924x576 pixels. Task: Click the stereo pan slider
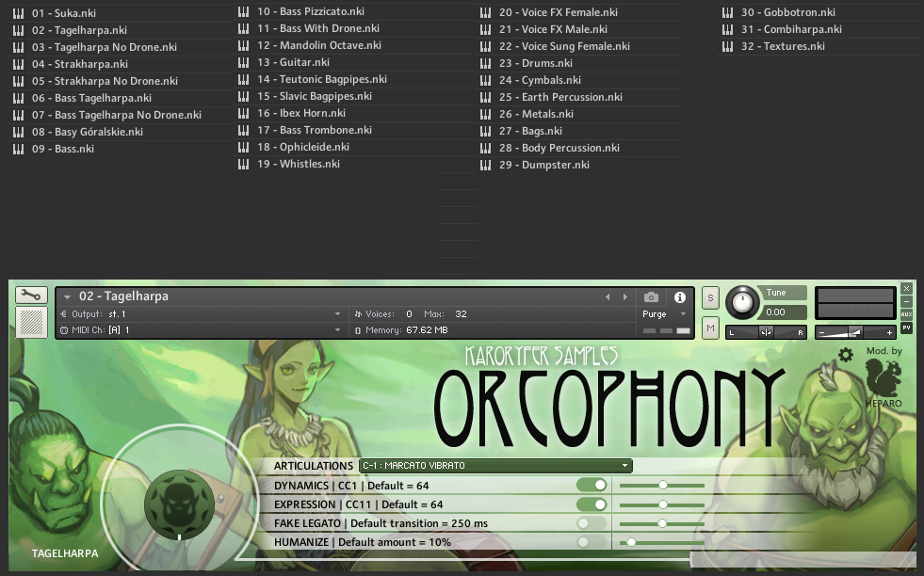[x=766, y=332]
